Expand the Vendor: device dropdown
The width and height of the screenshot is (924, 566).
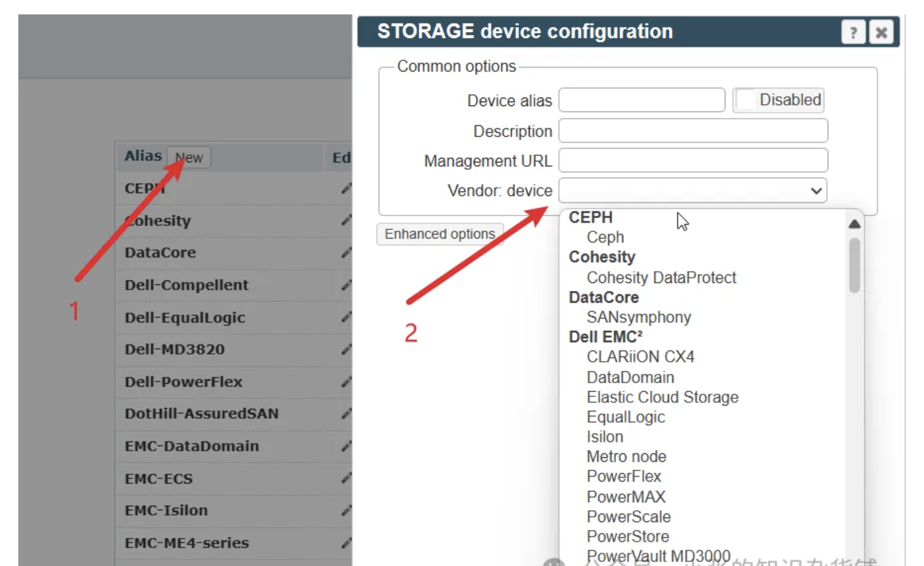pos(693,191)
